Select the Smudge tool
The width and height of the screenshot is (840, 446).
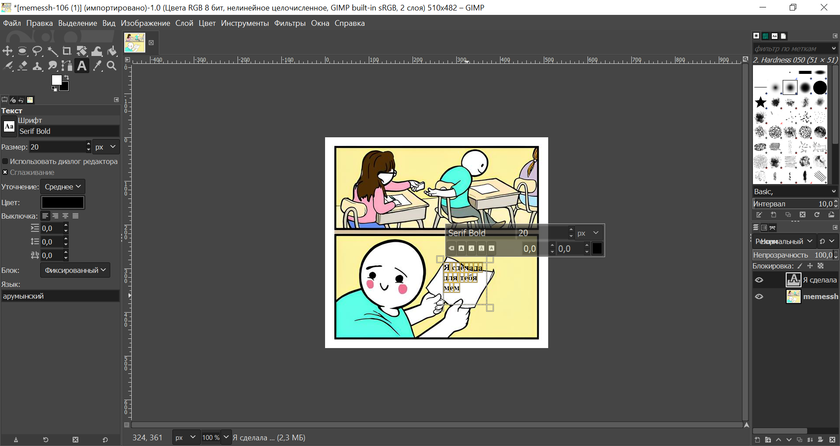point(52,66)
